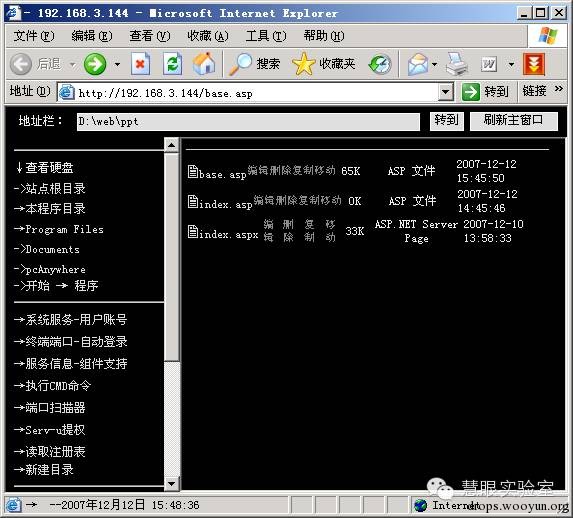The height and width of the screenshot is (518, 573).
Task: Focus the D:\web\ppt path field
Action: coord(248,121)
